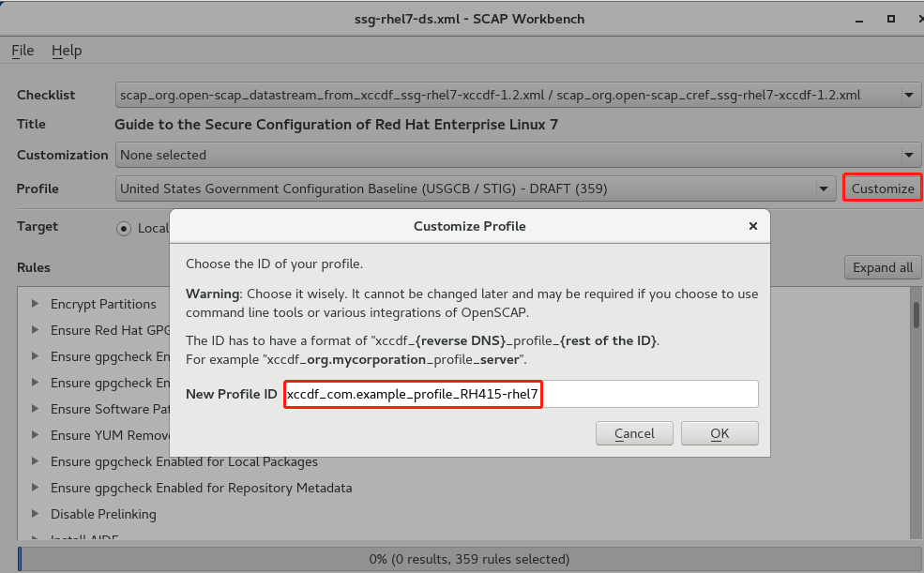Screen dimensions: 924x573
Task: Expand the Disable Prelinking rule
Action: pos(36,514)
